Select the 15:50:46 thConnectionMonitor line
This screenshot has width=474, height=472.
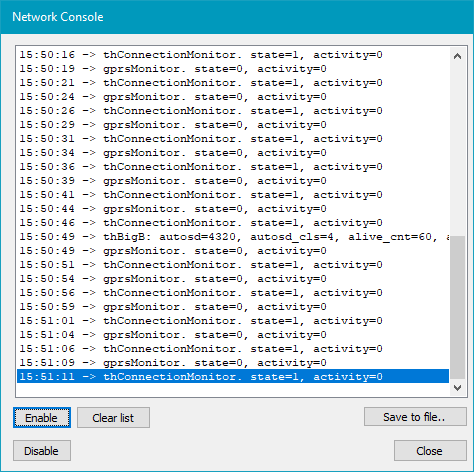[x=233, y=223]
